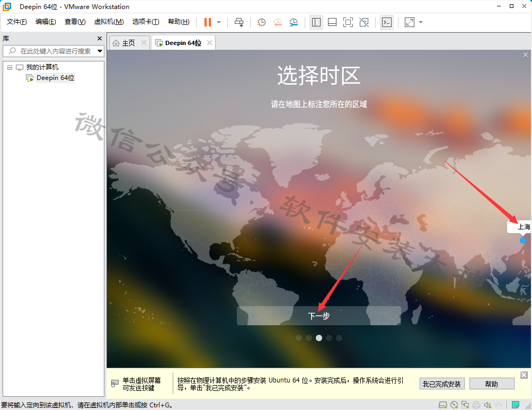Click the blue timezone marker dot
This screenshot has width=532, height=410.
point(523,240)
